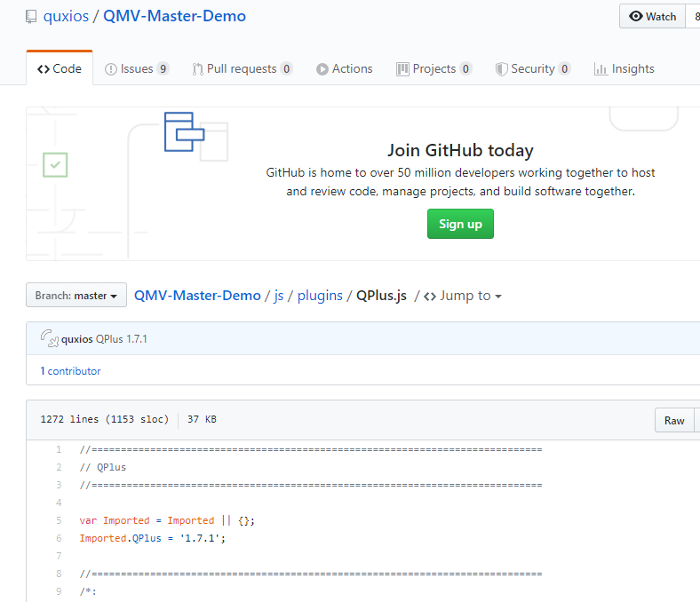This screenshot has height=602, width=700.
Task: Click the Actions play icon
Action: [x=322, y=69]
